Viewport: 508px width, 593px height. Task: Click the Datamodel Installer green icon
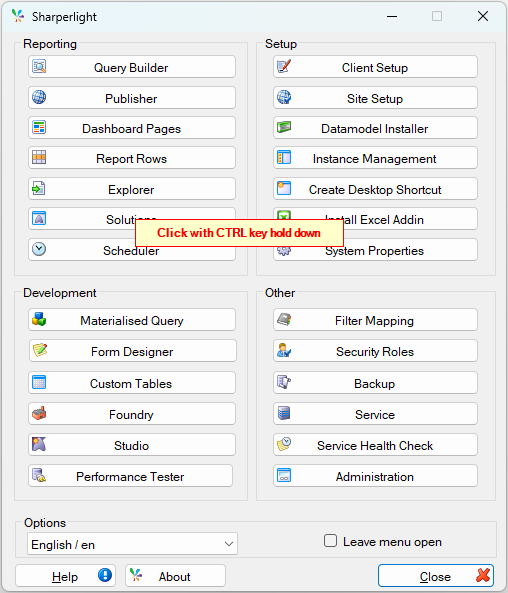284,127
